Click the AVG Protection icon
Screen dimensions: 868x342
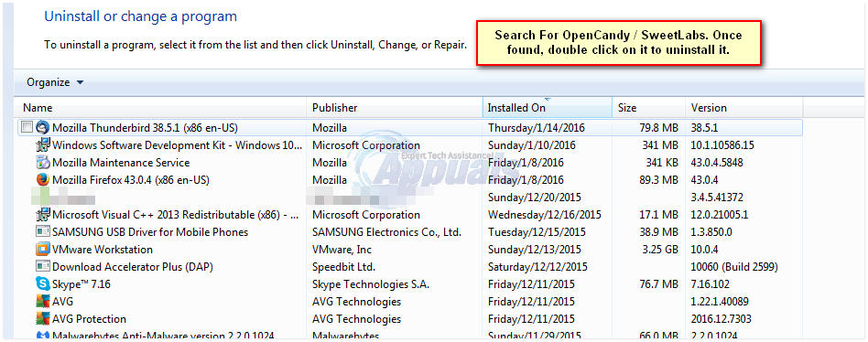pos(43,319)
